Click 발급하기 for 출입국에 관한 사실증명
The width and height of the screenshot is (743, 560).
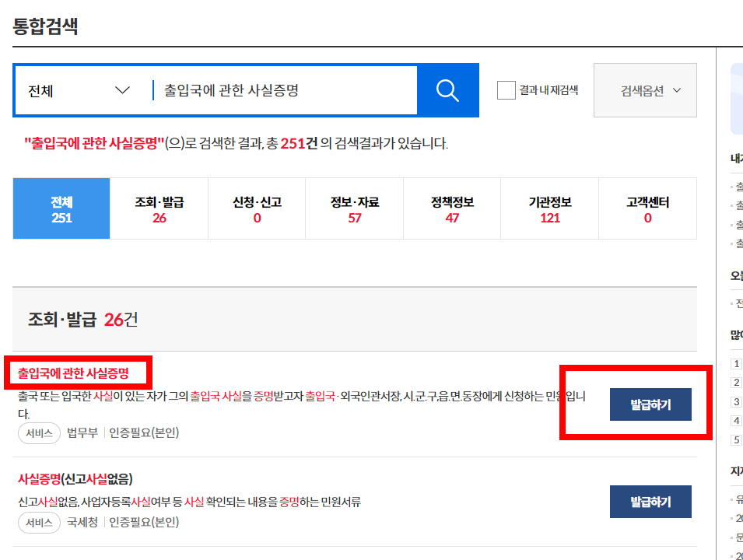(x=650, y=404)
